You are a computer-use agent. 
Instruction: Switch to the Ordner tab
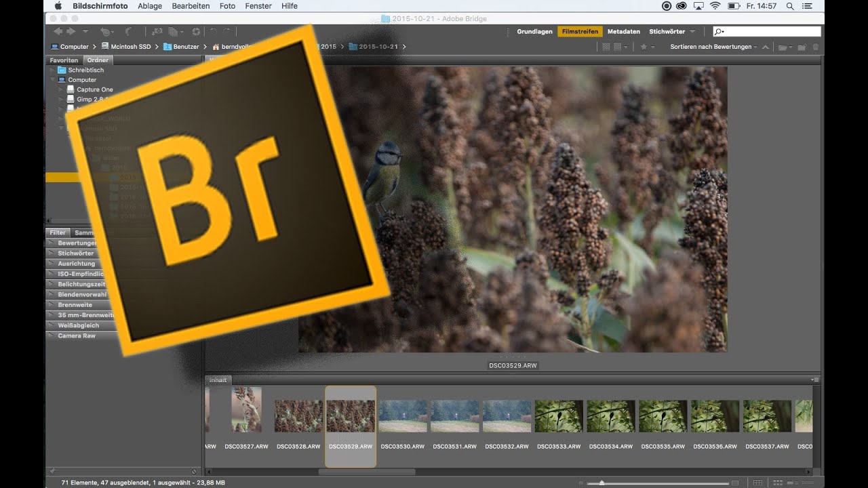point(98,60)
